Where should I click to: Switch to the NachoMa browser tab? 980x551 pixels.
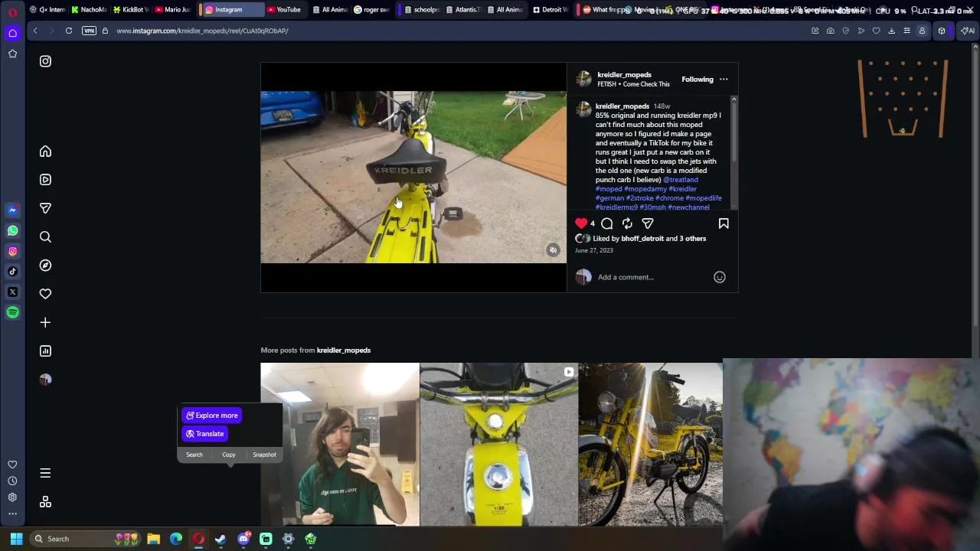[x=89, y=10]
